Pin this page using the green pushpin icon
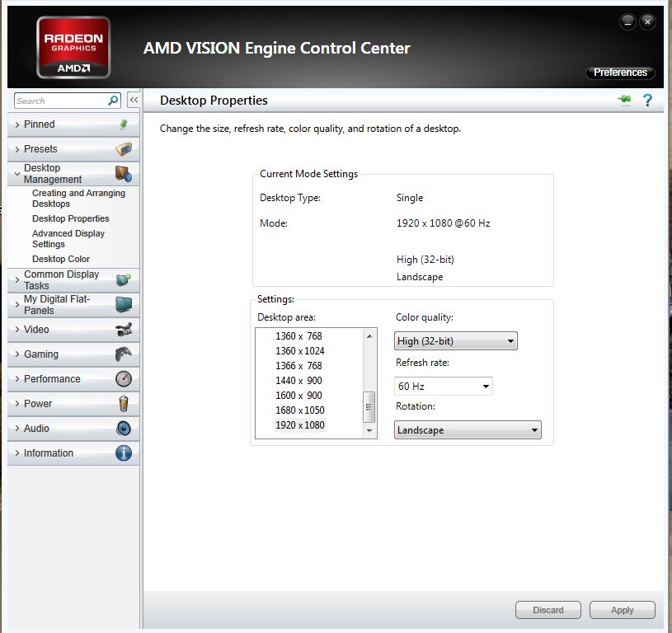 point(625,100)
